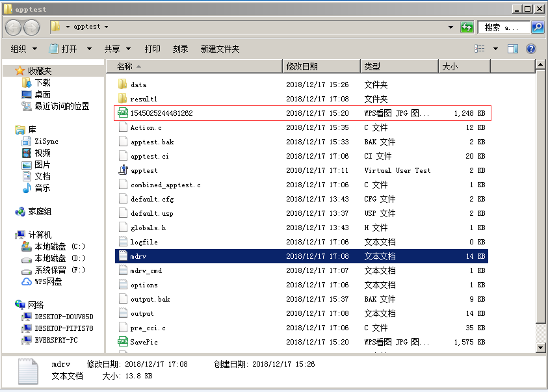Sort by the Type (类型) column header
The height and width of the screenshot is (392, 548).
(x=399, y=66)
